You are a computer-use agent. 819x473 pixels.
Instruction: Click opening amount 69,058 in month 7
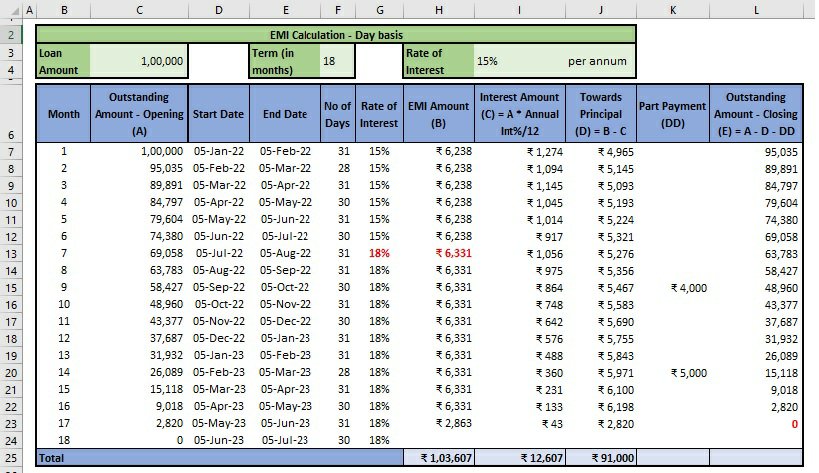coord(166,253)
